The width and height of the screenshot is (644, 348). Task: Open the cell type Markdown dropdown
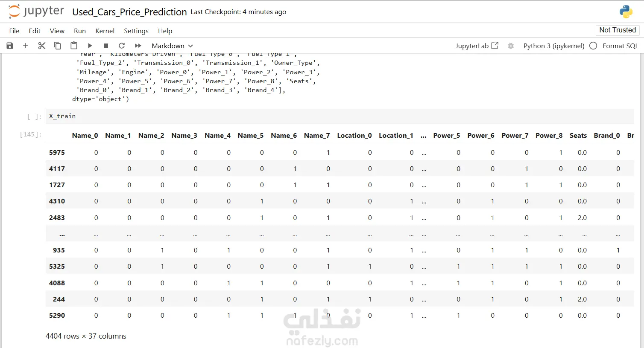(172, 46)
